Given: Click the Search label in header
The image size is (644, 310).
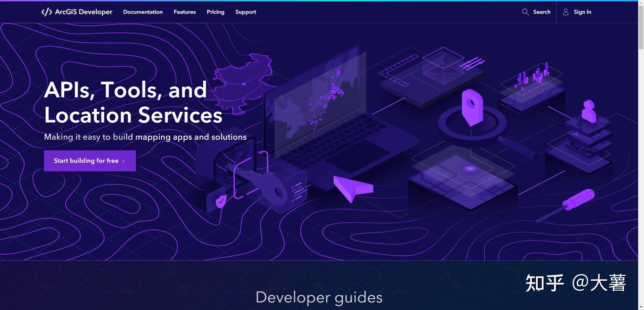Looking at the screenshot, I should click(x=542, y=12).
